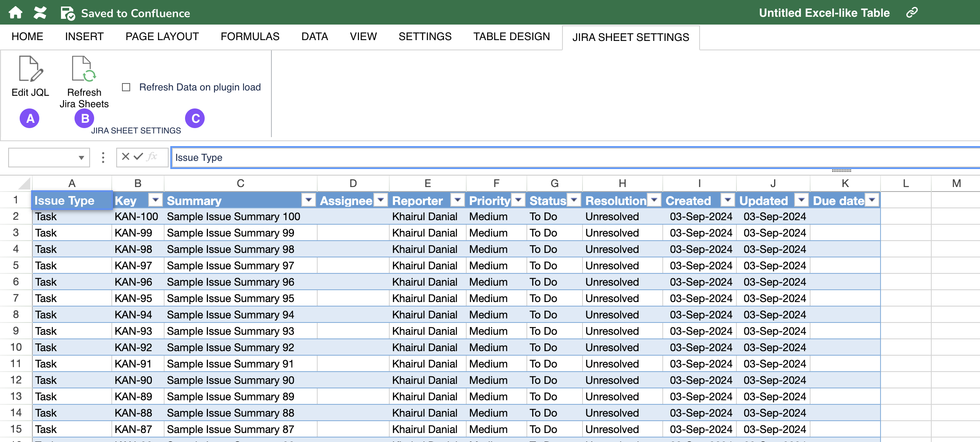
Task: Click the X close app icon in header
Action: (x=41, y=13)
